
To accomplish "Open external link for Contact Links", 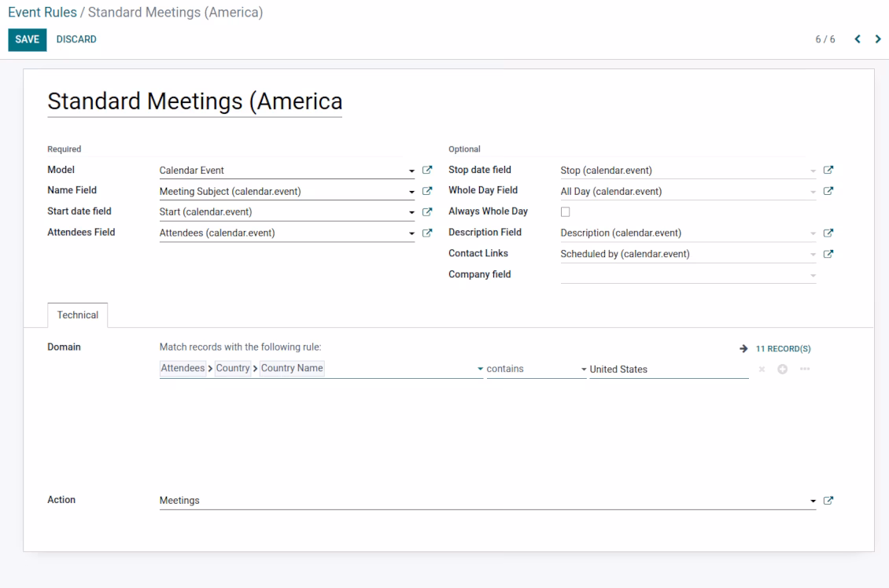I will point(828,254).
